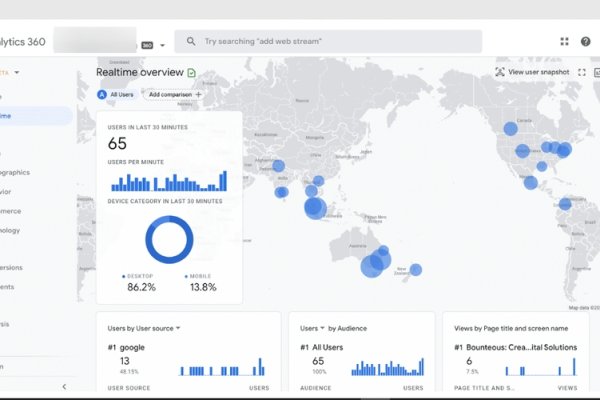The height and width of the screenshot is (400, 600).
Task: Open the Google apps grid icon
Action: click(564, 42)
